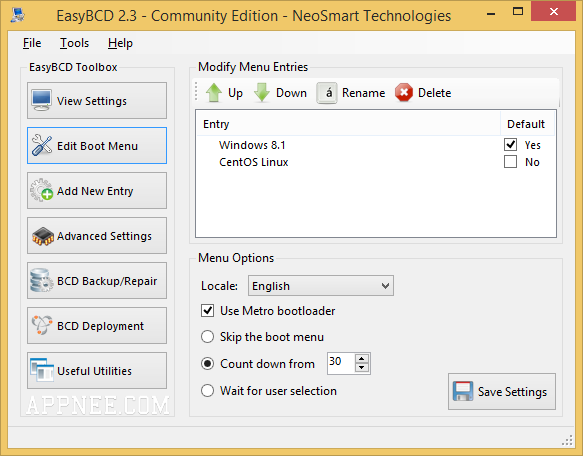Expand the Locale English dropdown
The width and height of the screenshot is (583, 456).
coord(321,286)
